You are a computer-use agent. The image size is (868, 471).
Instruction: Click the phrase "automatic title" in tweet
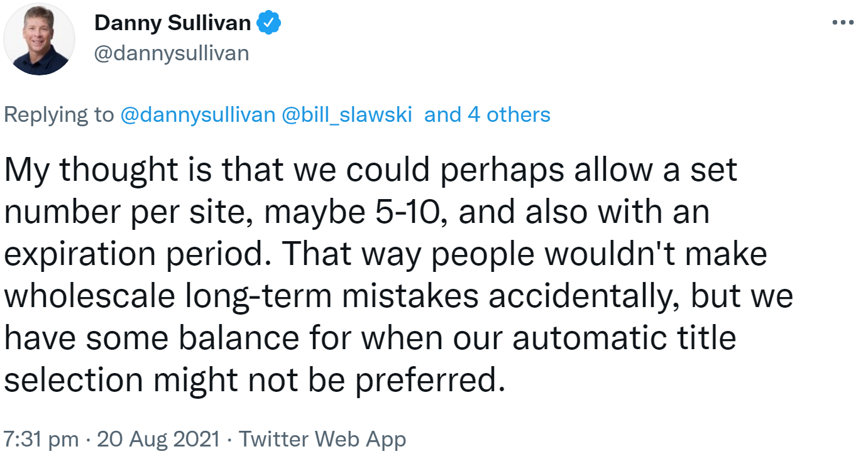(624, 338)
